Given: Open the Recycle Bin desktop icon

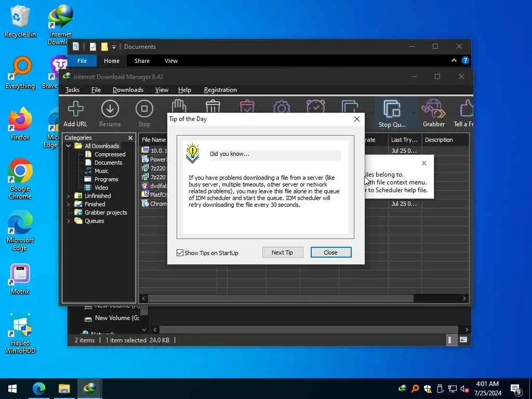Looking at the screenshot, I should click(x=20, y=21).
